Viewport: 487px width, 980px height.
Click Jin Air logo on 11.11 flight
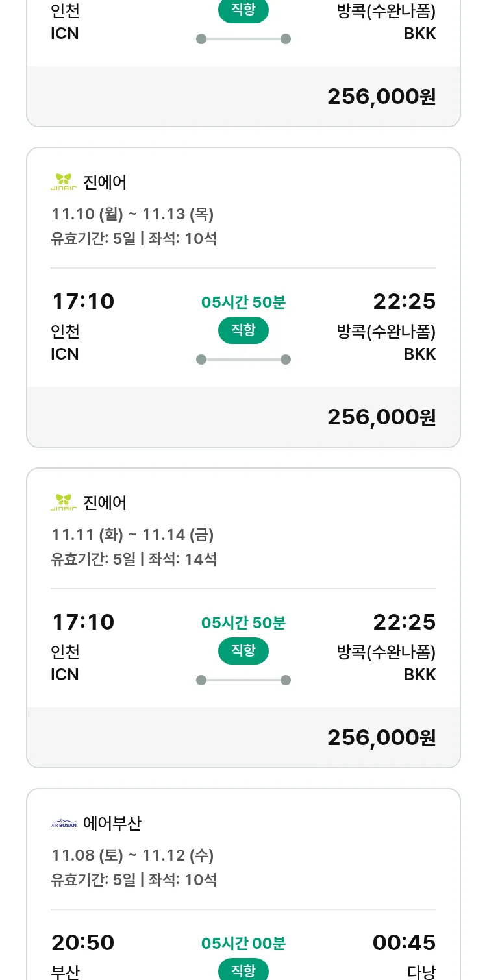click(64, 502)
